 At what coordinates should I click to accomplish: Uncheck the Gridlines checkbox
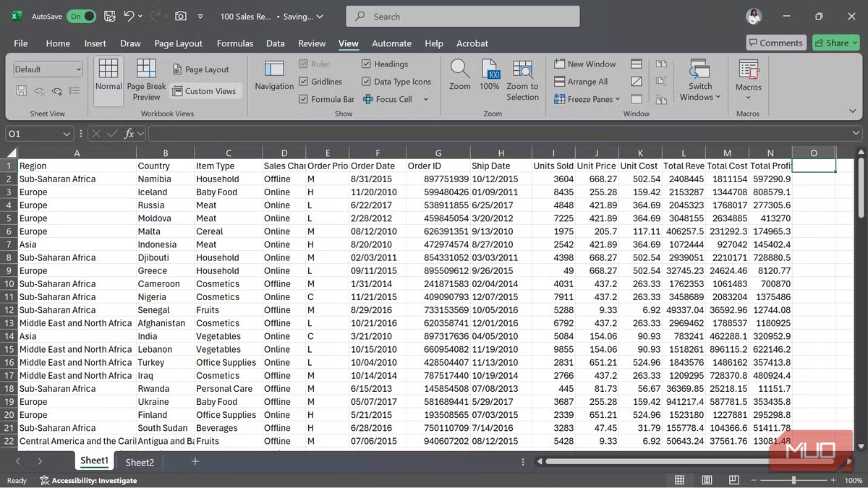tap(304, 82)
